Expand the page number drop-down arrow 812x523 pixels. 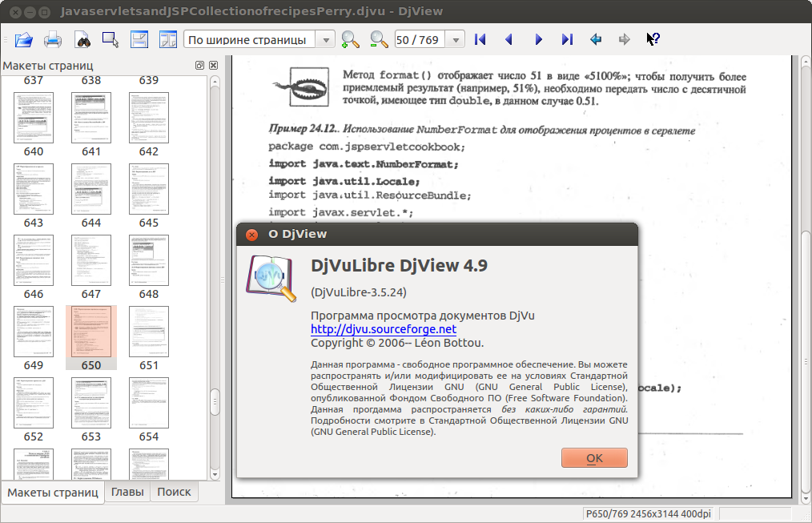pyautogui.click(x=456, y=40)
